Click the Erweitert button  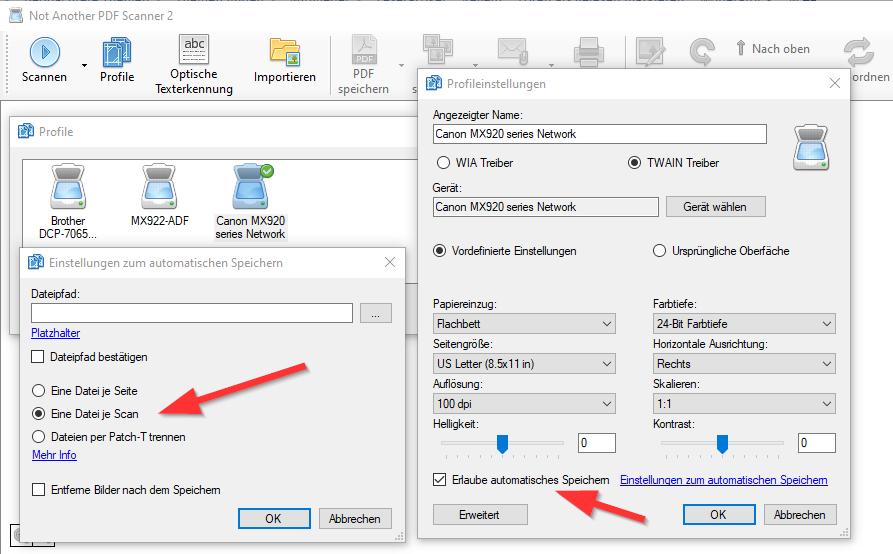point(480,515)
